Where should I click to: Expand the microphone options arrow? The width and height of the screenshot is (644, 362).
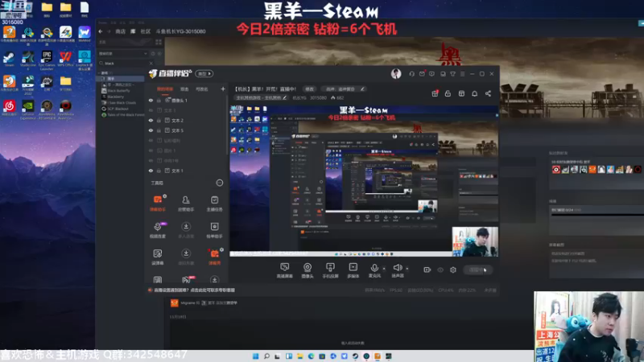pyautogui.click(x=384, y=269)
